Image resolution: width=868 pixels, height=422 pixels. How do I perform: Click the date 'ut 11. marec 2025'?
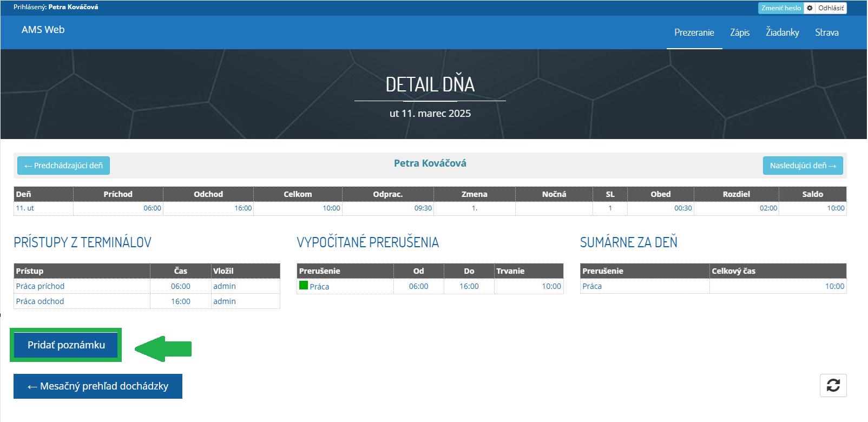(x=430, y=114)
